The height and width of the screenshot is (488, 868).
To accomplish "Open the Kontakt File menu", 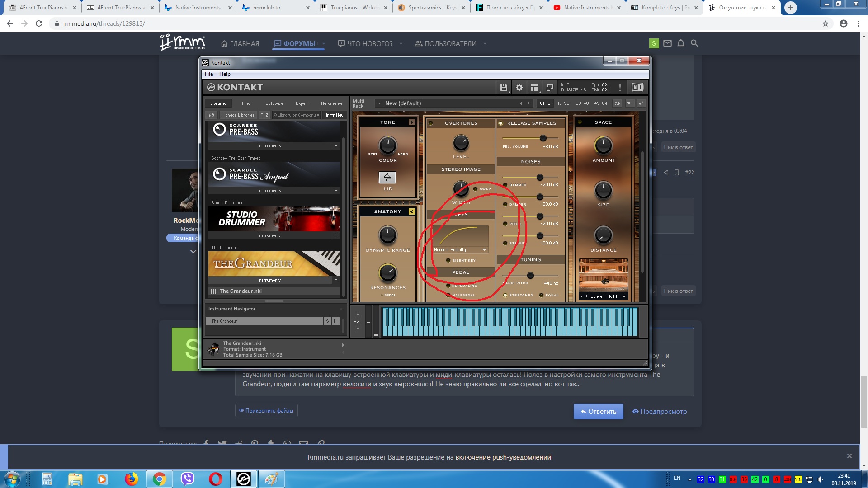I will pyautogui.click(x=208, y=74).
